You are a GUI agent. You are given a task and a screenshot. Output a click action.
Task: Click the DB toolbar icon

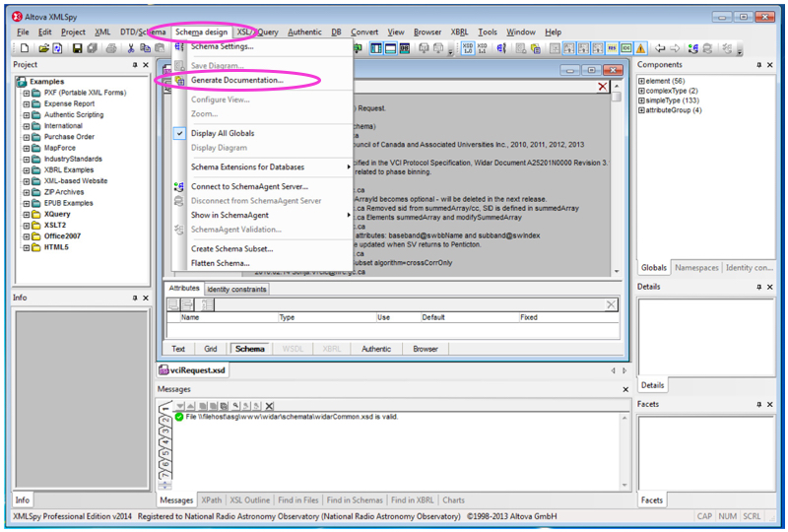click(405, 48)
